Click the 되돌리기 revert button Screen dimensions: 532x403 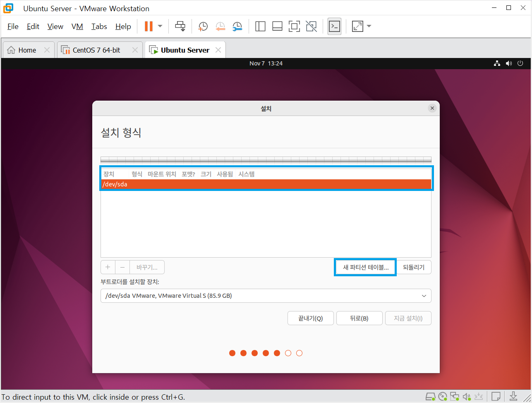(x=414, y=267)
